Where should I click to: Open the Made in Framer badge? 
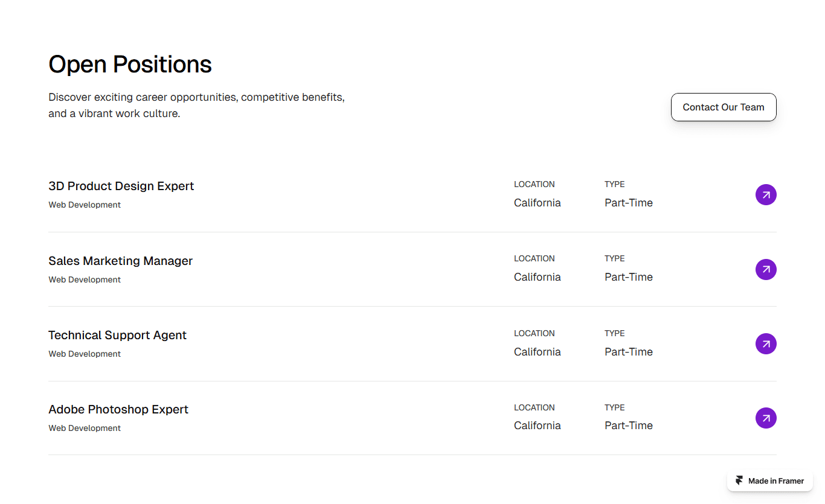770,481
